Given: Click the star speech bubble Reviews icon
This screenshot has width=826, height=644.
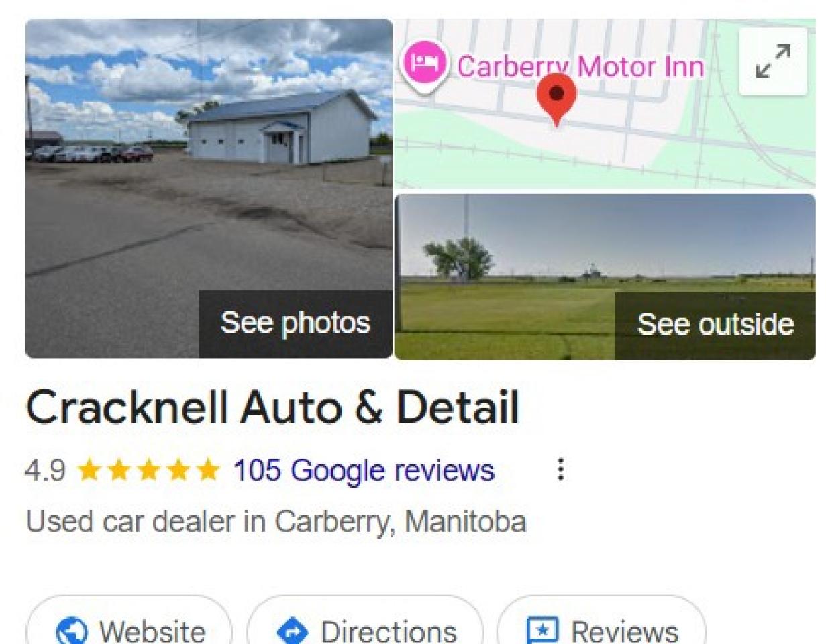Looking at the screenshot, I should coord(541,631).
